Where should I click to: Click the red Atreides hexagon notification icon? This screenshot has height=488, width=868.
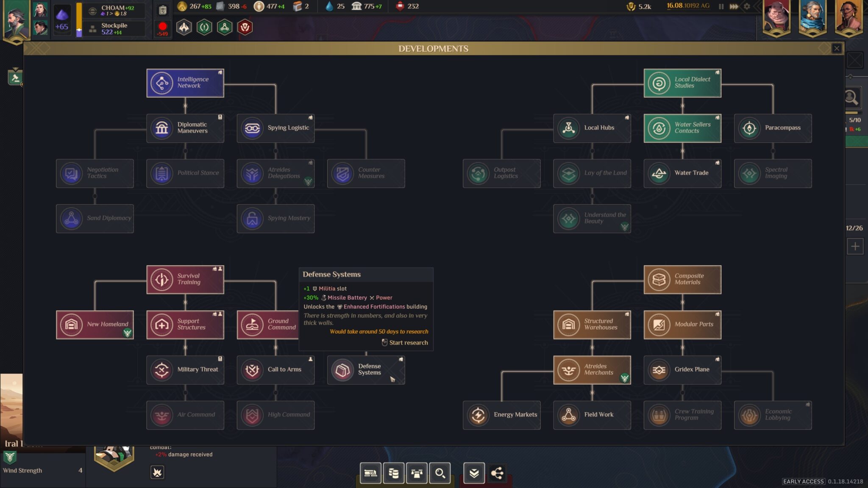[245, 28]
